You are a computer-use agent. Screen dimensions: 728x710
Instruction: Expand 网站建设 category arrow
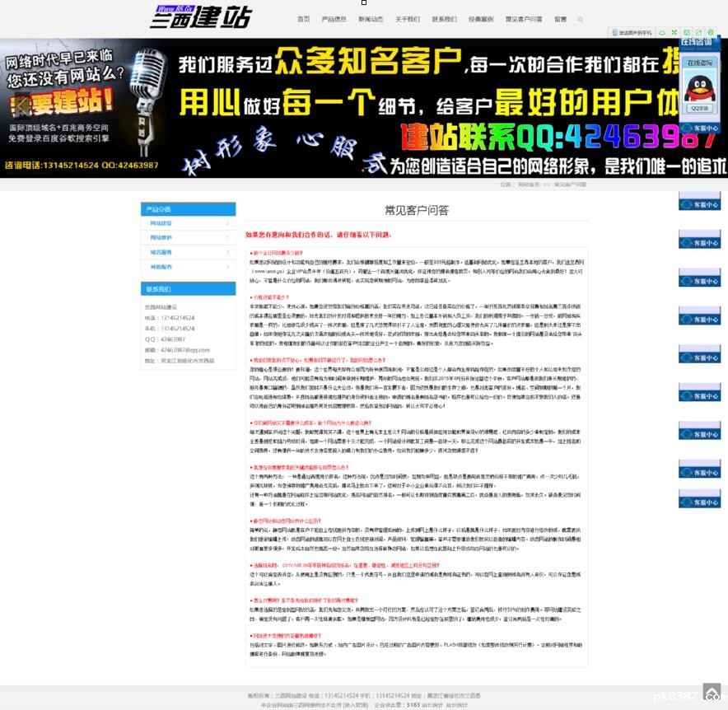click(227, 223)
